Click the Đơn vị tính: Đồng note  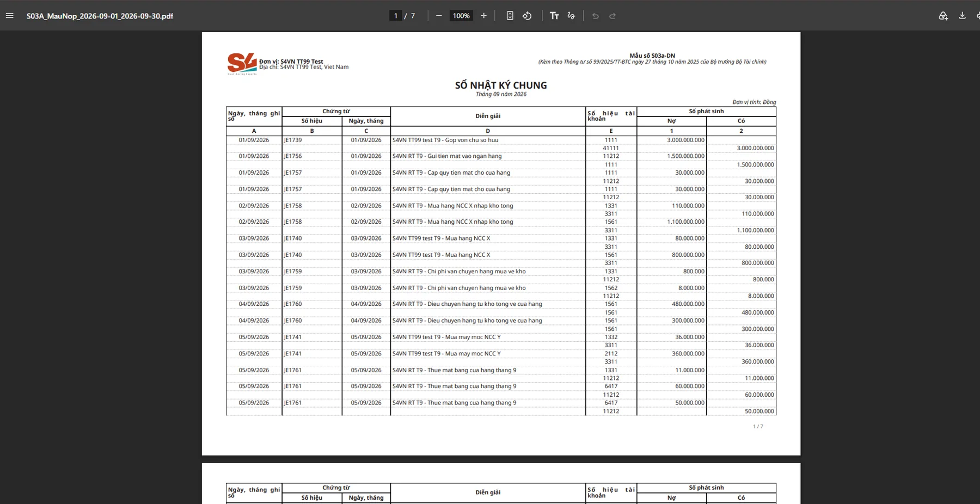pyautogui.click(x=754, y=102)
